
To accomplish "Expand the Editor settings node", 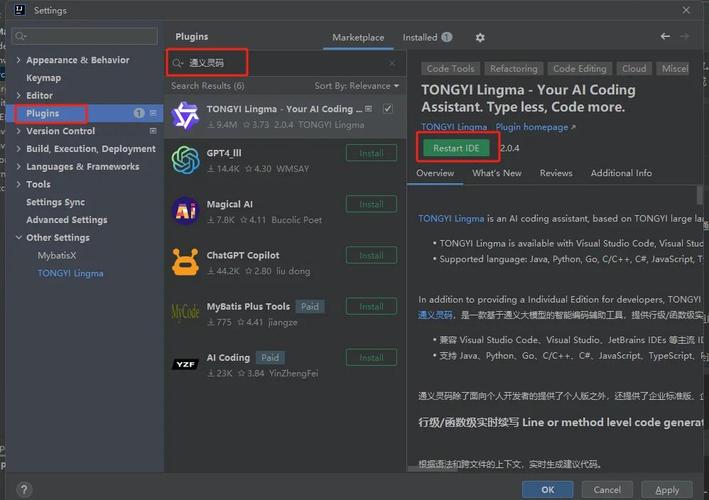I will click(19, 95).
